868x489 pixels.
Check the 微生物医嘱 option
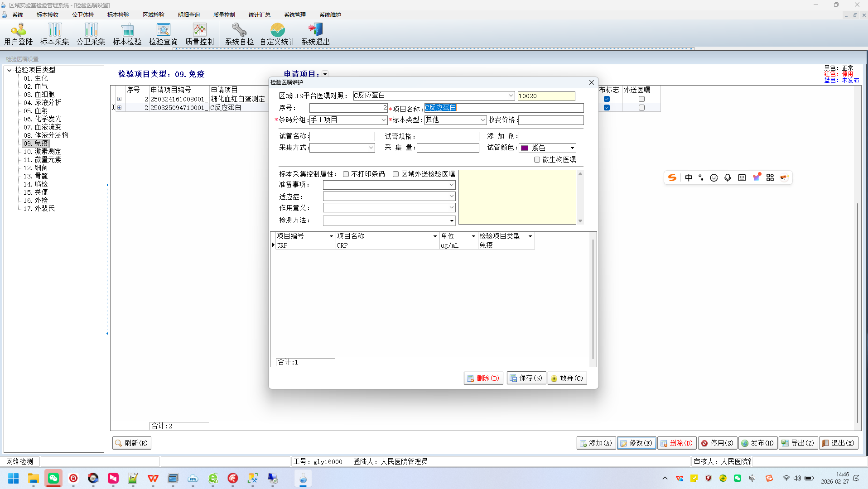point(537,160)
